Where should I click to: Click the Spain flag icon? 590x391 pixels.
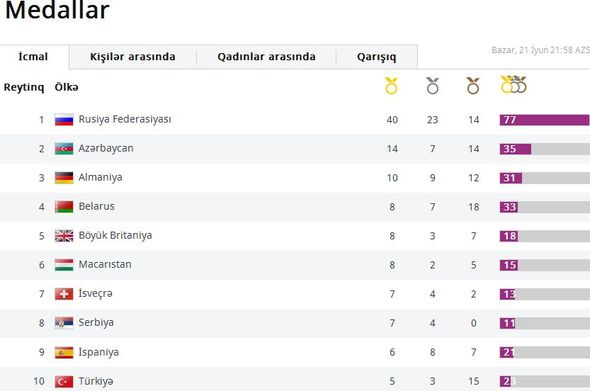point(64,353)
